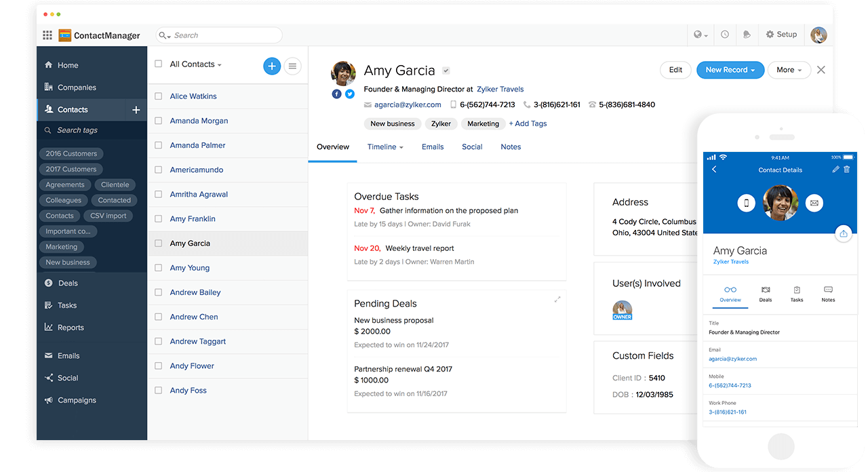The image size is (868, 472).
Task: Tick the Americamundo checkbox
Action: [158, 170]
